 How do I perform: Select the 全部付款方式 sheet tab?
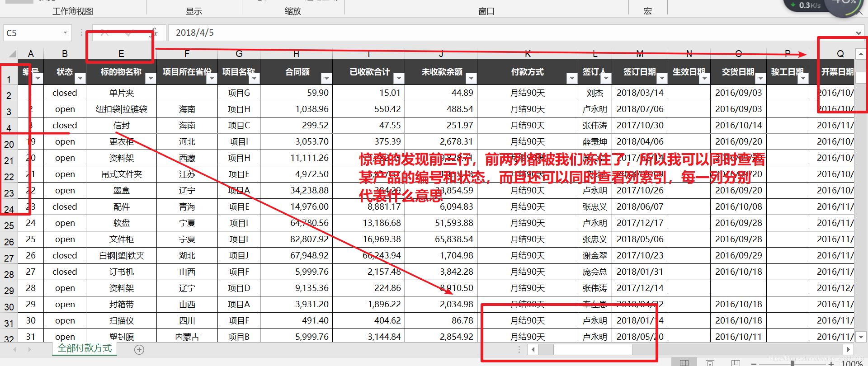tap(85, 348)
